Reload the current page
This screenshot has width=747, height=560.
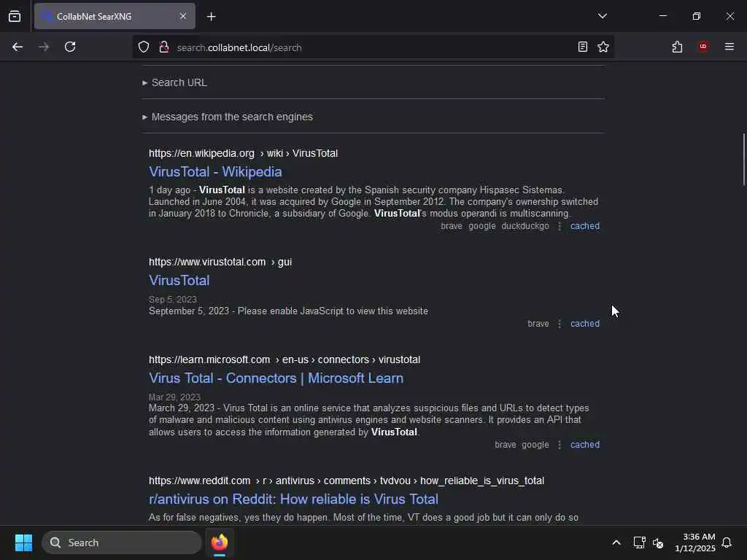(x=70, y=47)
